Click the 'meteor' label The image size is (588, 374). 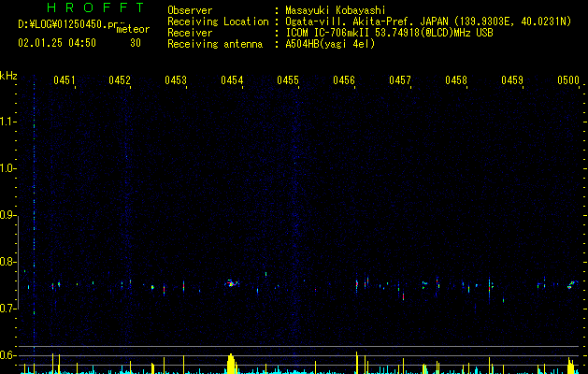click(x=133, y=29)
